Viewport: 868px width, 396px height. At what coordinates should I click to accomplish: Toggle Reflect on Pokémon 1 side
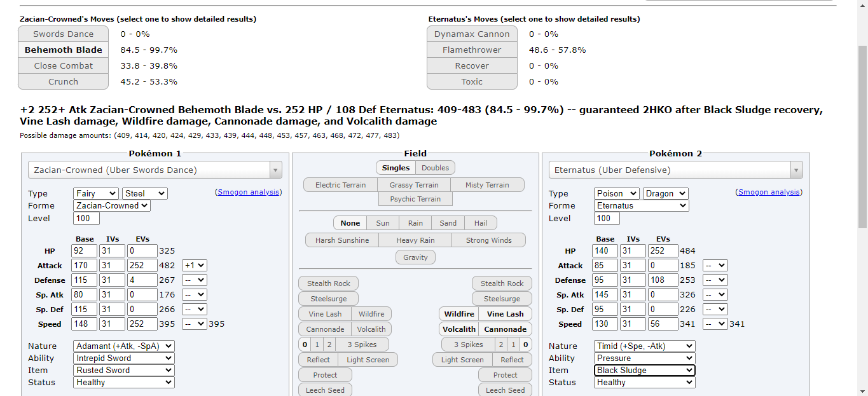coord(319,360)
